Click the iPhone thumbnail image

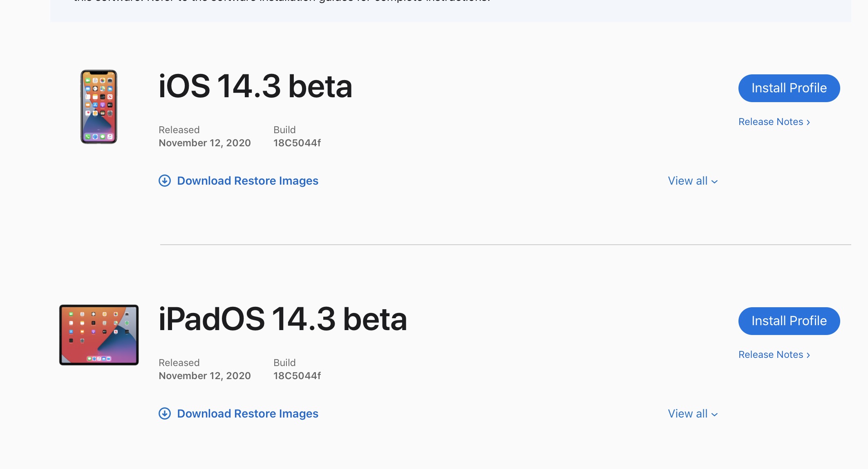(x=99, y=107)
